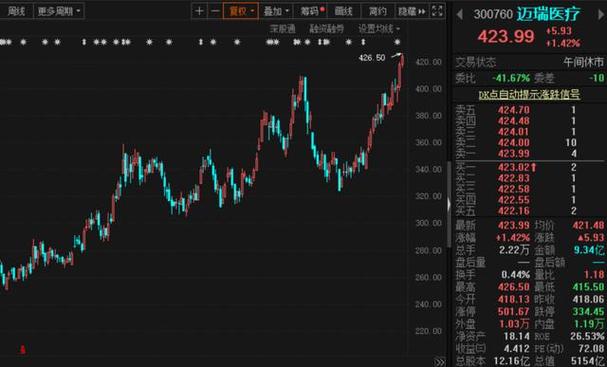The height and width of the screenshot is (367, 607).
Task: Select the 卖三 ask row at 424.01
Action: [530, 132]
